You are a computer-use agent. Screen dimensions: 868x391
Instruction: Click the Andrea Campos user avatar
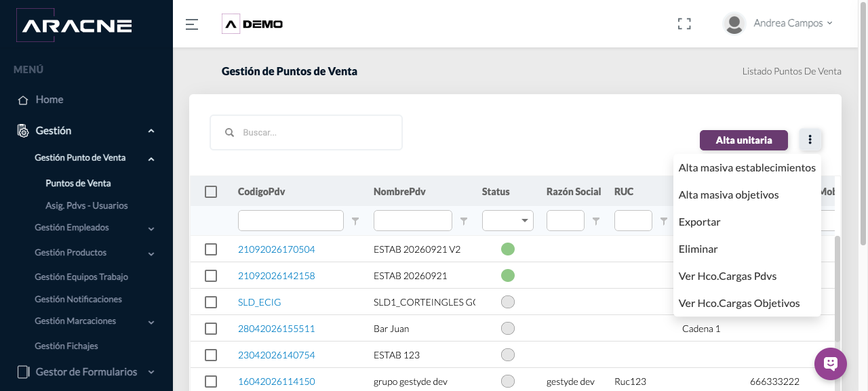click(x=734, y=24)
